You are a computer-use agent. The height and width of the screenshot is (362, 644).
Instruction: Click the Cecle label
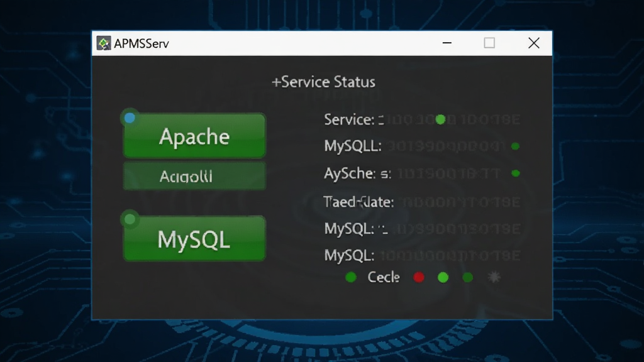(384, 277)
